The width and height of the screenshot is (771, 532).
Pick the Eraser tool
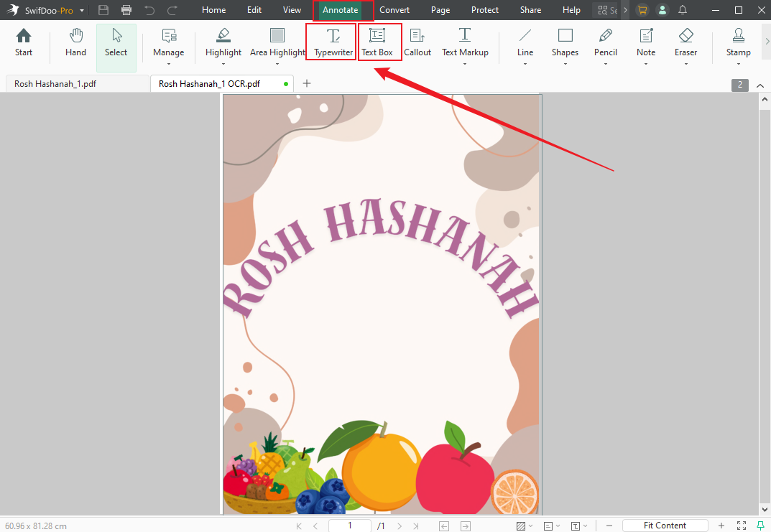[685, 43]
